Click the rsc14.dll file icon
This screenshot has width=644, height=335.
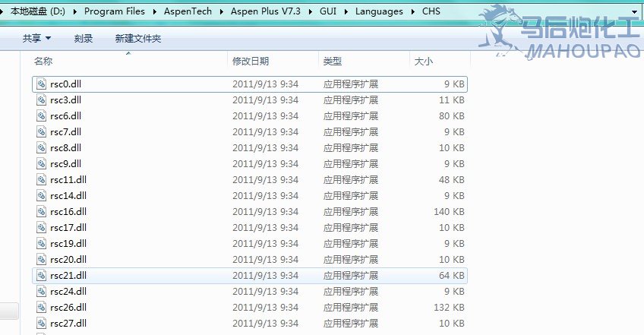[41, 196]
